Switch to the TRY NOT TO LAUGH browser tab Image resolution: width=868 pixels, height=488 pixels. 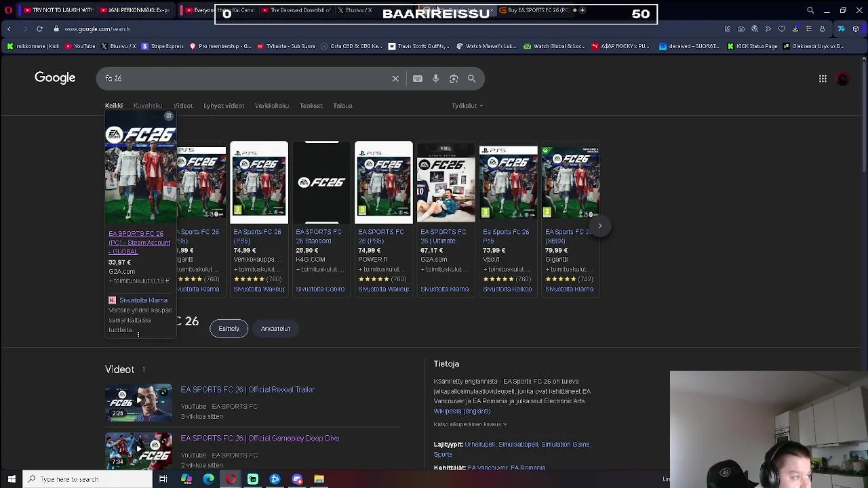coord(58,10)
